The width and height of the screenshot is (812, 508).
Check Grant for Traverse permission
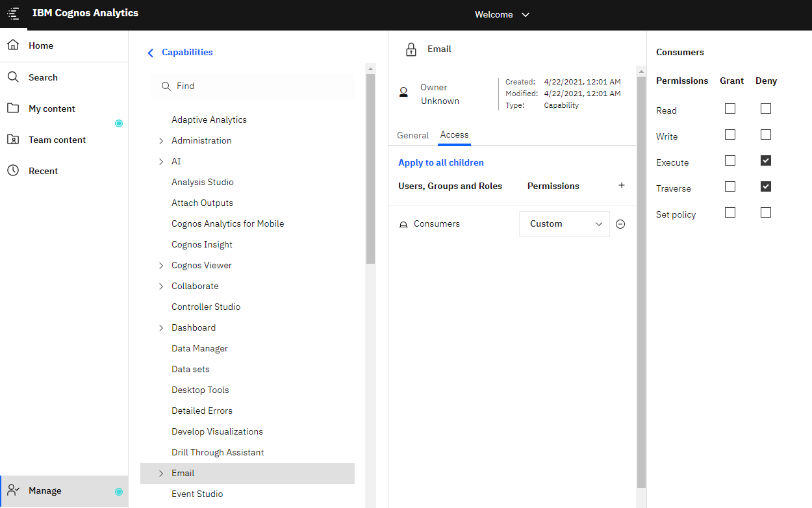[730, 186]
